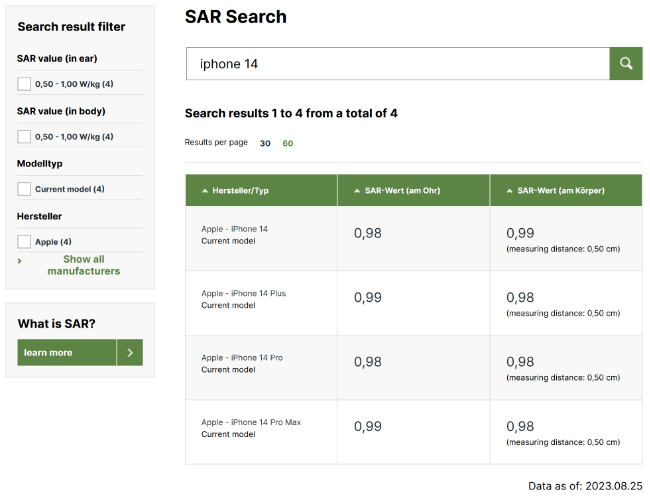Click the arrow icon beside learn more

(130, 352)
